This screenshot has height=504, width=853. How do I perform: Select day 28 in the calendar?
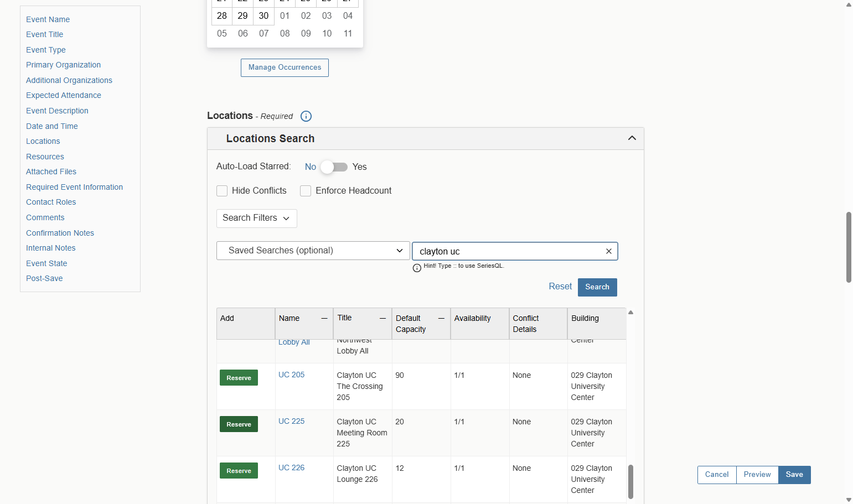[222, 16]
